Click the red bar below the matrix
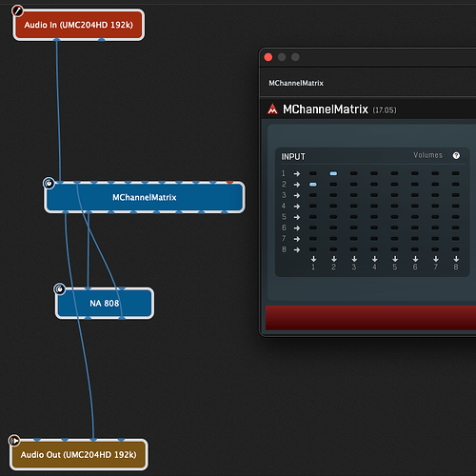The image size is (476, 476). pyautogui.click(x=370, y=318)
